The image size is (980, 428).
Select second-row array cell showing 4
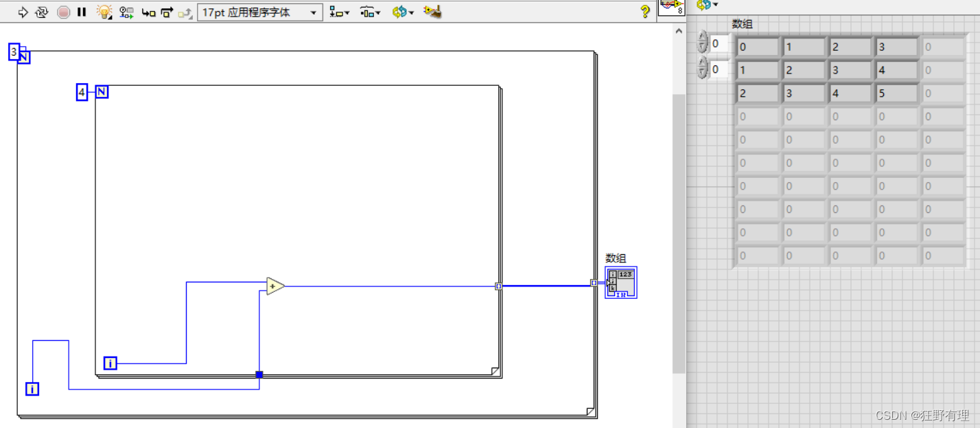(x=897, y=70)
